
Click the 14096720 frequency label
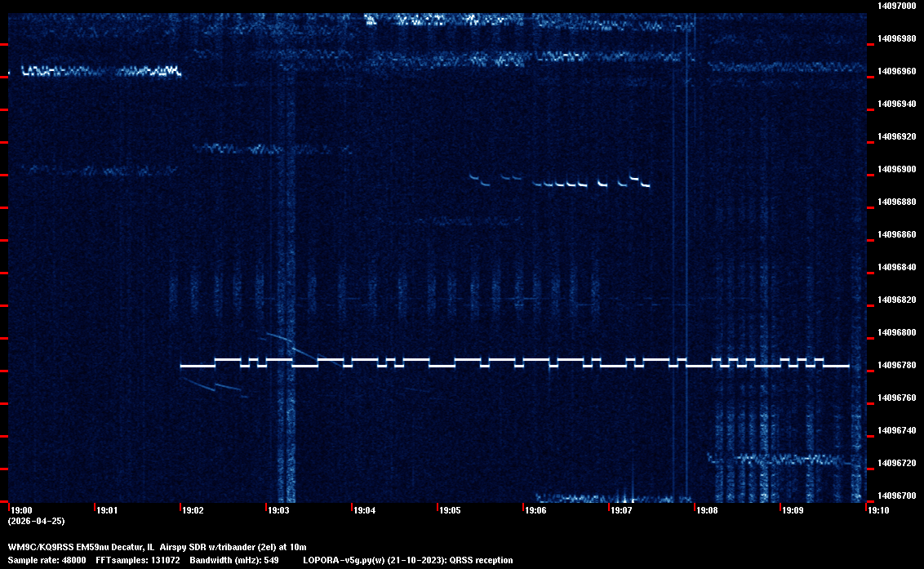pos(897,464)
